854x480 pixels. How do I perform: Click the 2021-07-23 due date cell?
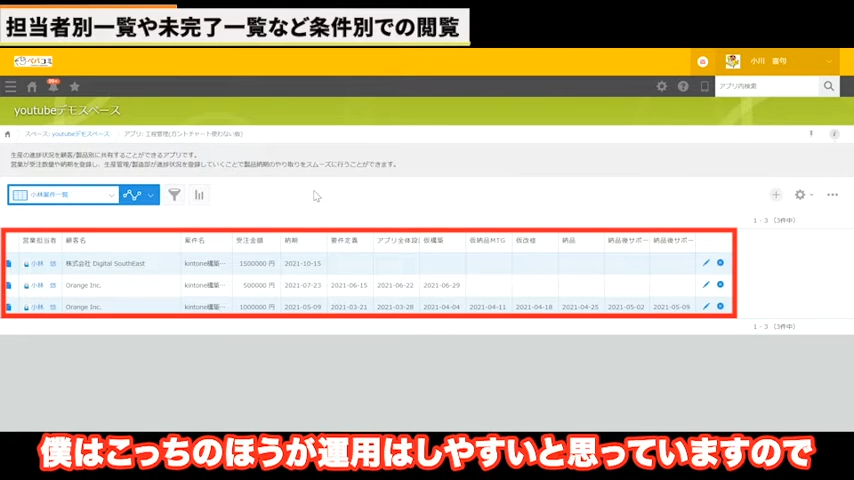[303, 285]
